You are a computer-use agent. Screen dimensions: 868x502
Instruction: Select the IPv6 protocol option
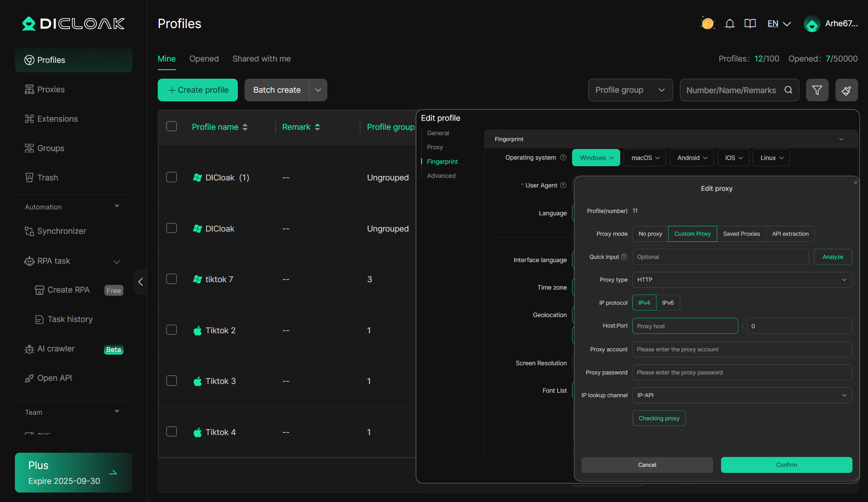point(668,303)
